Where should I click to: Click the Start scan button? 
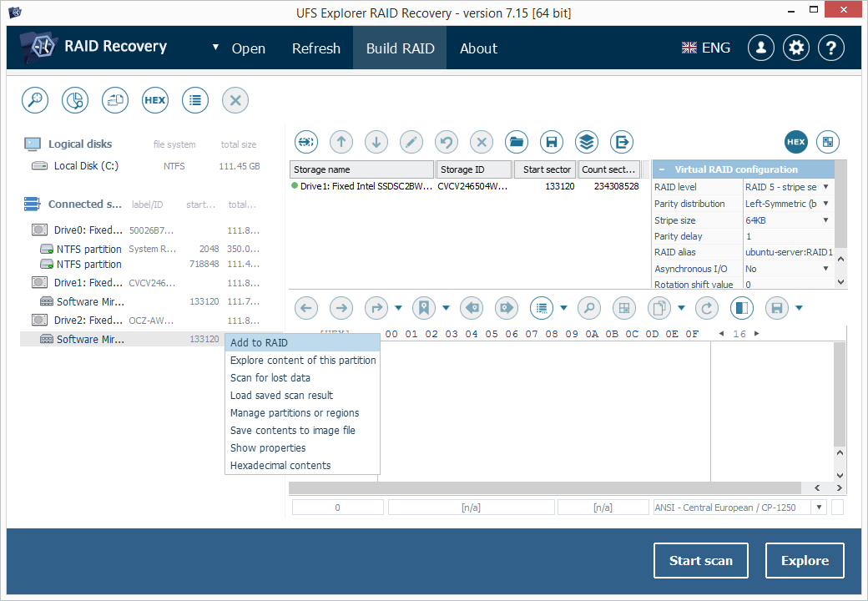[x=701, y=561]
